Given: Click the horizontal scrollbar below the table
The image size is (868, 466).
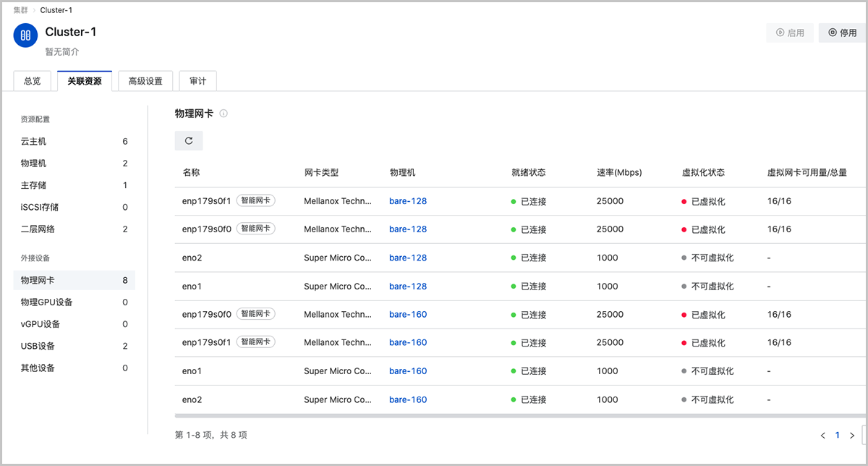Looking at the screenshot, I should [x=506, y=416].
